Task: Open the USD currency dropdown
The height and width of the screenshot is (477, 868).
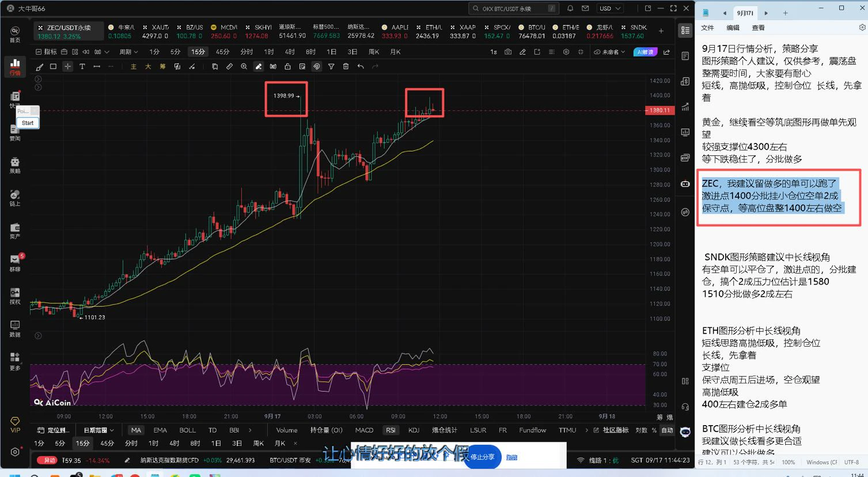Action: pos(610,9)
